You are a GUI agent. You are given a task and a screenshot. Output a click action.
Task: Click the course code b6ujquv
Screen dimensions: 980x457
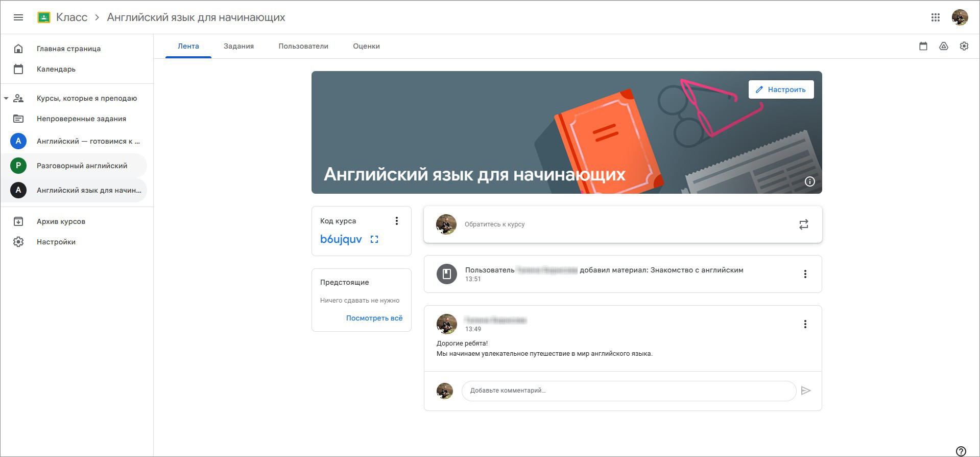pyautogui.click(x=341, y=239)
